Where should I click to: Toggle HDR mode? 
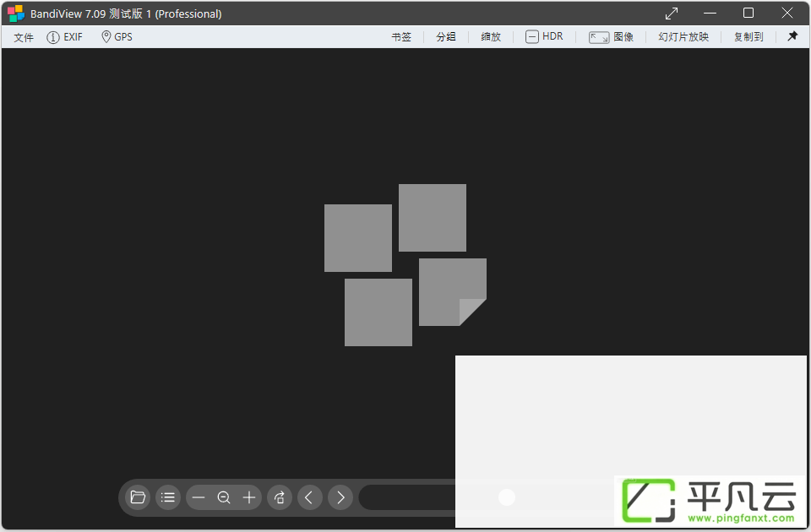[544, 36]
